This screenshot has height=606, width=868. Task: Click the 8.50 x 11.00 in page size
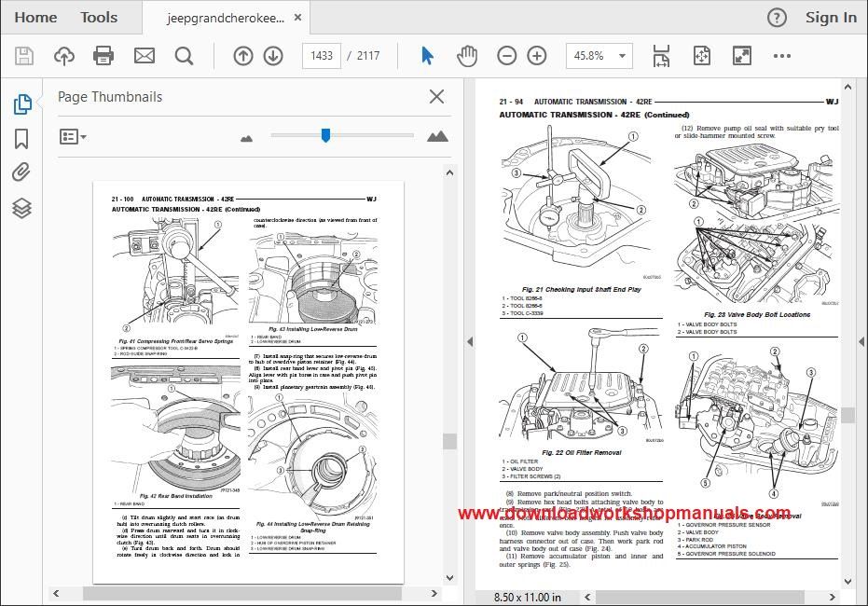527,598
